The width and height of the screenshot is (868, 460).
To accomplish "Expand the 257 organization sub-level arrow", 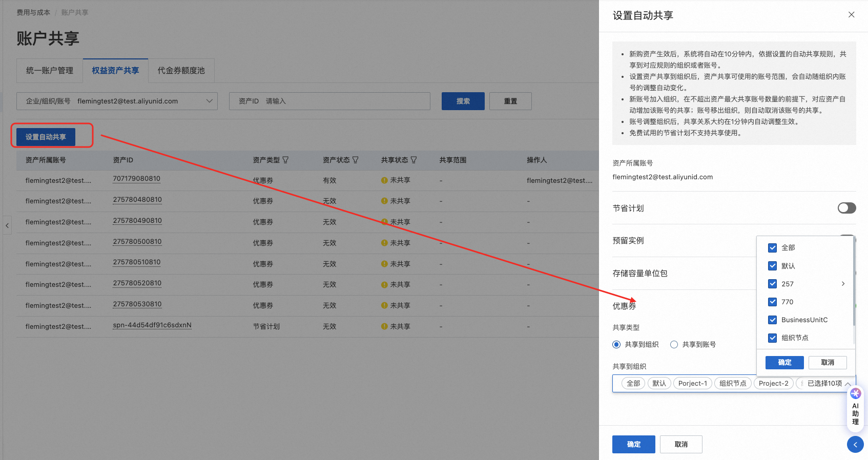I will (843, 284).
